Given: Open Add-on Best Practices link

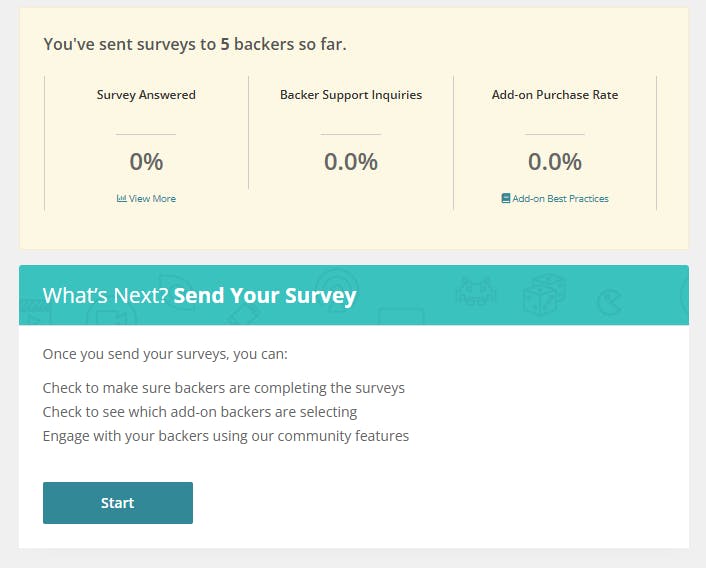Looking at the screenshot, I should pyautogui.click(x=560, y=199).
